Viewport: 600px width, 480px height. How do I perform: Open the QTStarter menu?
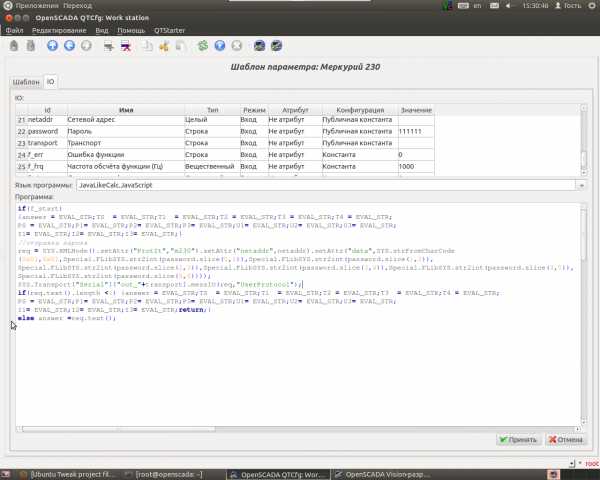[168, 30]
